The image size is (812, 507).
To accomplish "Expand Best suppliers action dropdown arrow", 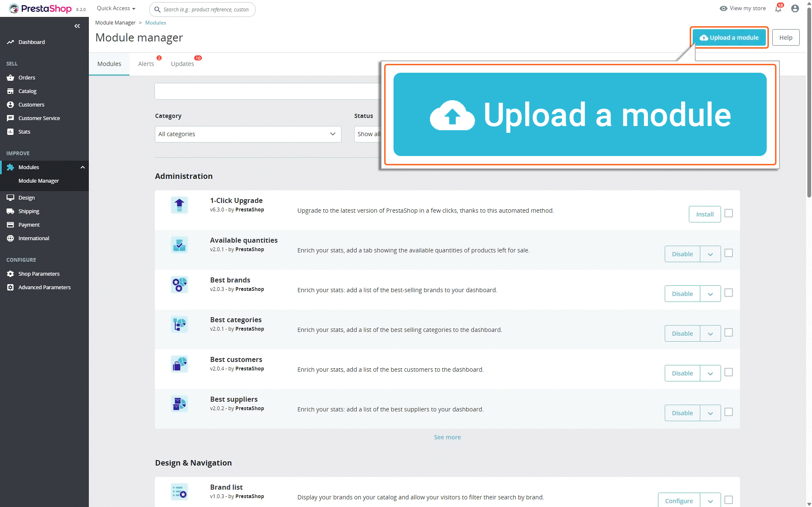I will 710,413.
